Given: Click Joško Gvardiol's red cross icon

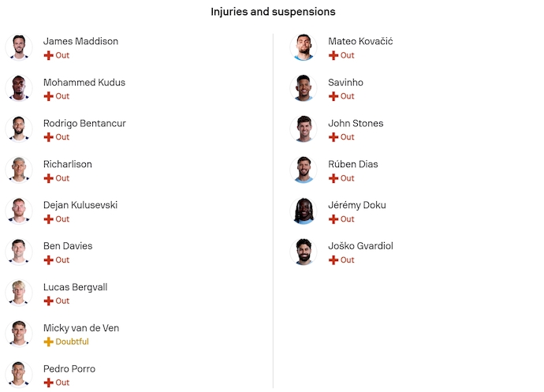Looking at the screenshot, I should point(333,260).
